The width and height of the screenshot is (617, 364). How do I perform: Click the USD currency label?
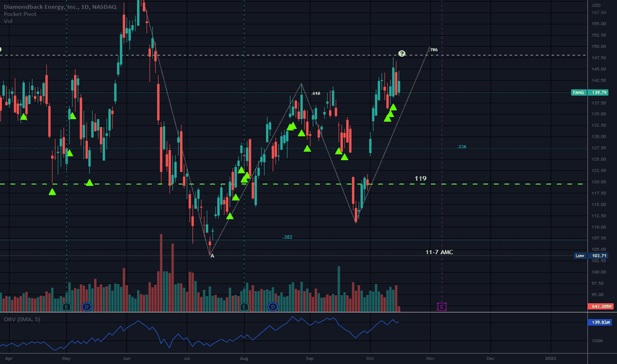coord(596,5)
